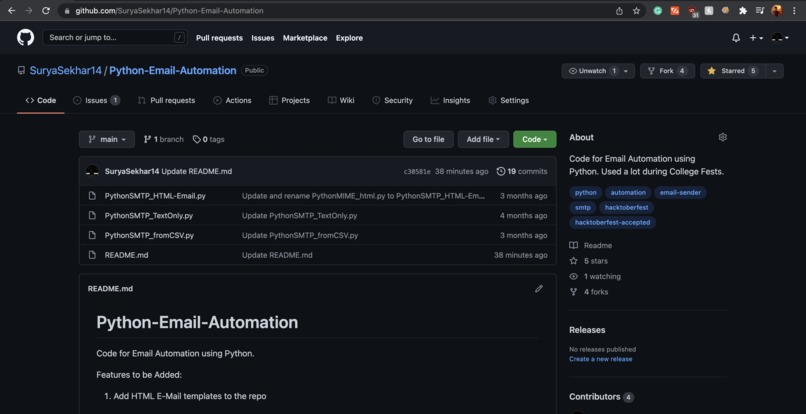The width and height of the screenshot is (806, 414).
Task: Open the repository Pull requests tab
Action: click(x=167, y=100)
